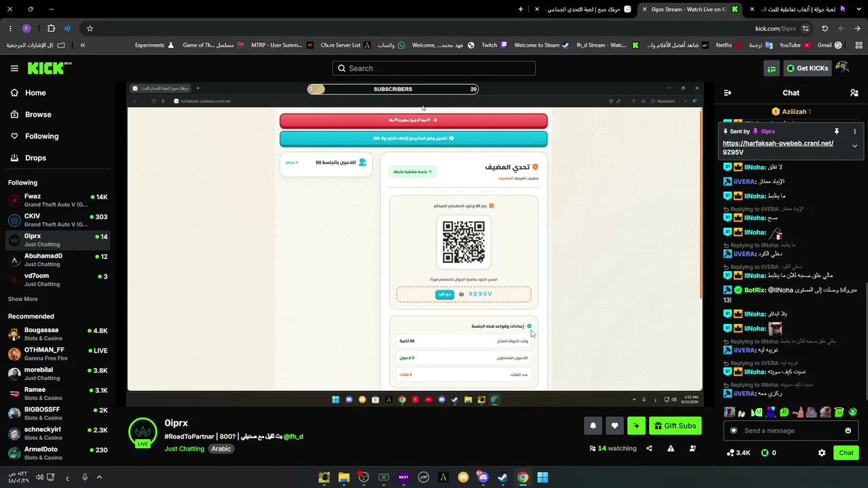Click the Just Chatting category link
This screenshot has width=868, height=488.
(184, 449)
